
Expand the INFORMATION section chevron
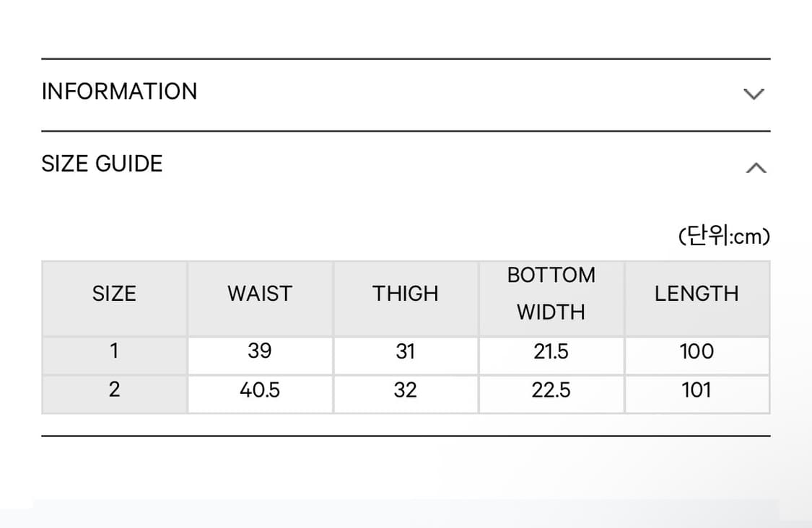[754, 94]
